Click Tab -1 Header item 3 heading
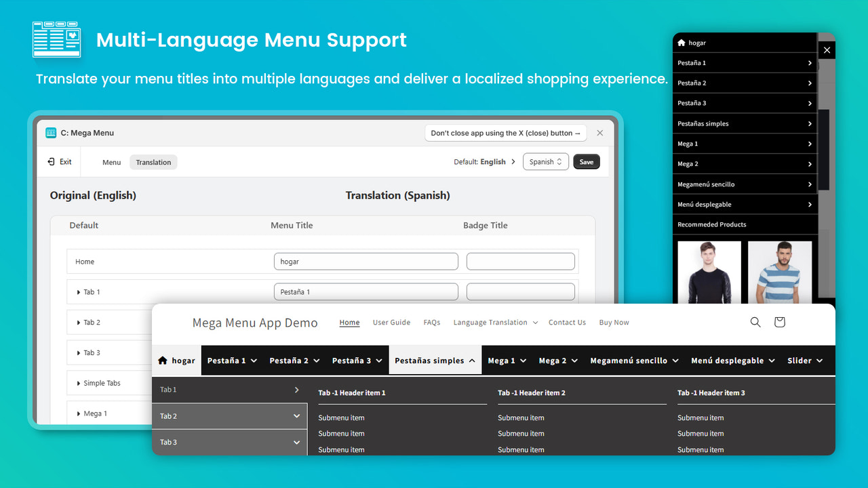Image resolution: width=868 pixels, height=488 pixels. coord(711,393)
